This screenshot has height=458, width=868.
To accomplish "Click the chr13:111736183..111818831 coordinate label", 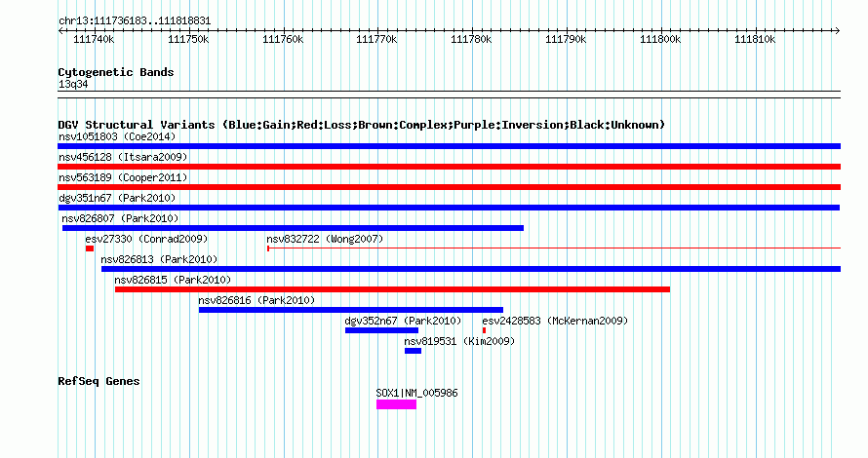I will tap(135, 21).
